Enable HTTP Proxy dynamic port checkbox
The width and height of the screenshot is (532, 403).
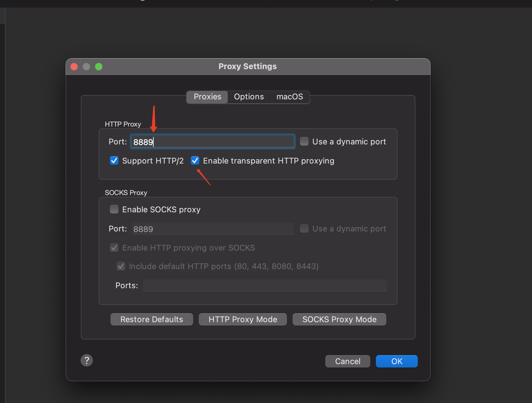click(304, 141)
